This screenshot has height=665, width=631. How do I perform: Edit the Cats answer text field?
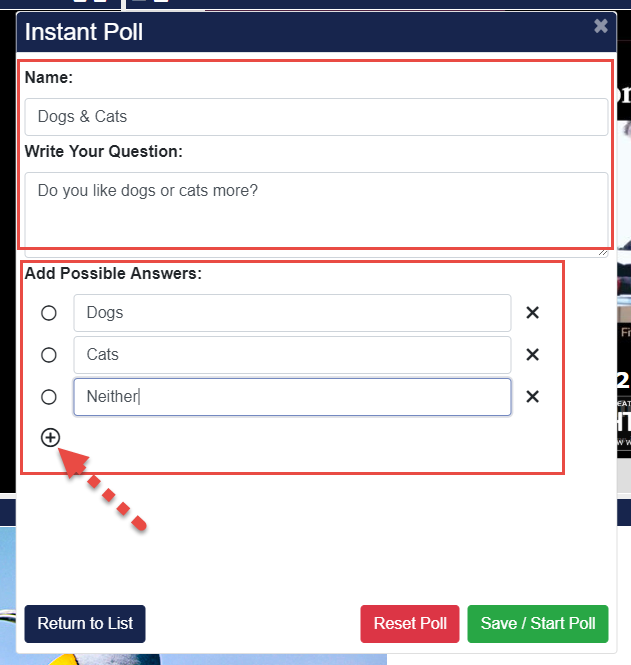(292, 355)
